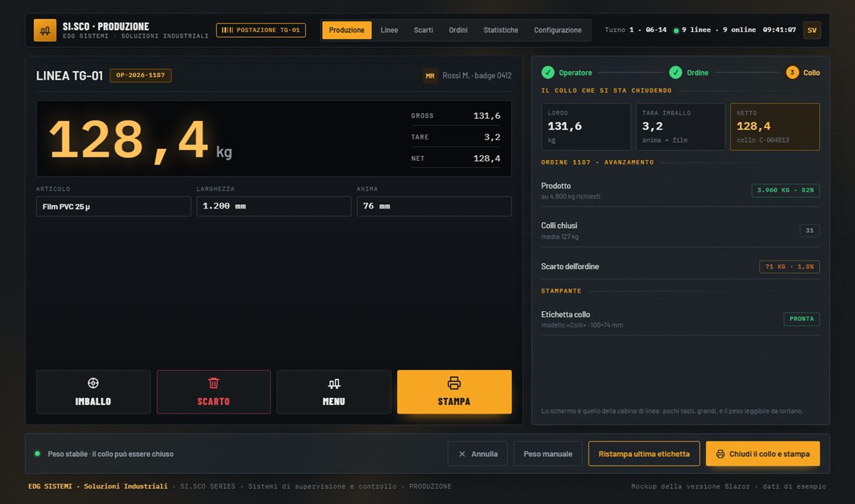Screen dimensions: 855x504
Task: Click the Scarto trash bin icon
Action: [214, 383]
